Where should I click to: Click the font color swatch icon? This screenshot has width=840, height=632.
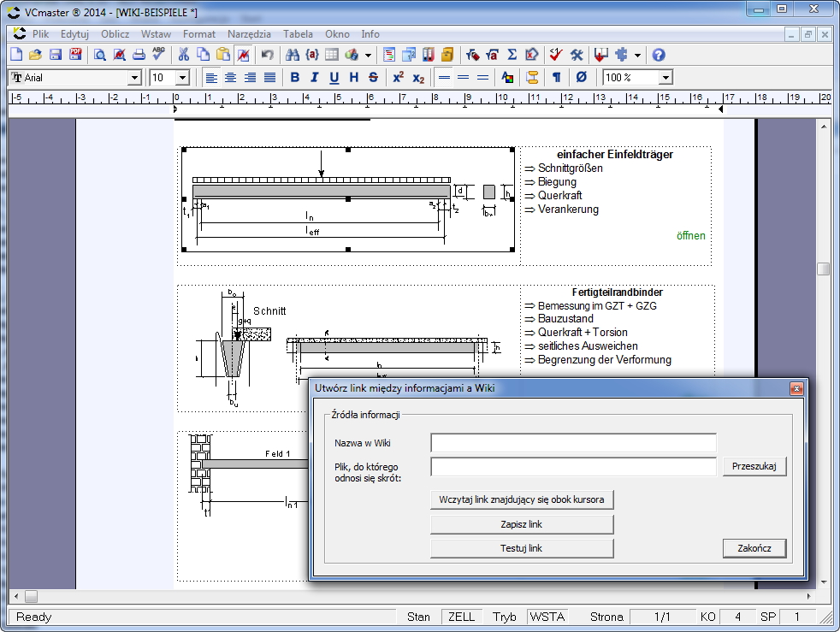[x=507, y=78]
